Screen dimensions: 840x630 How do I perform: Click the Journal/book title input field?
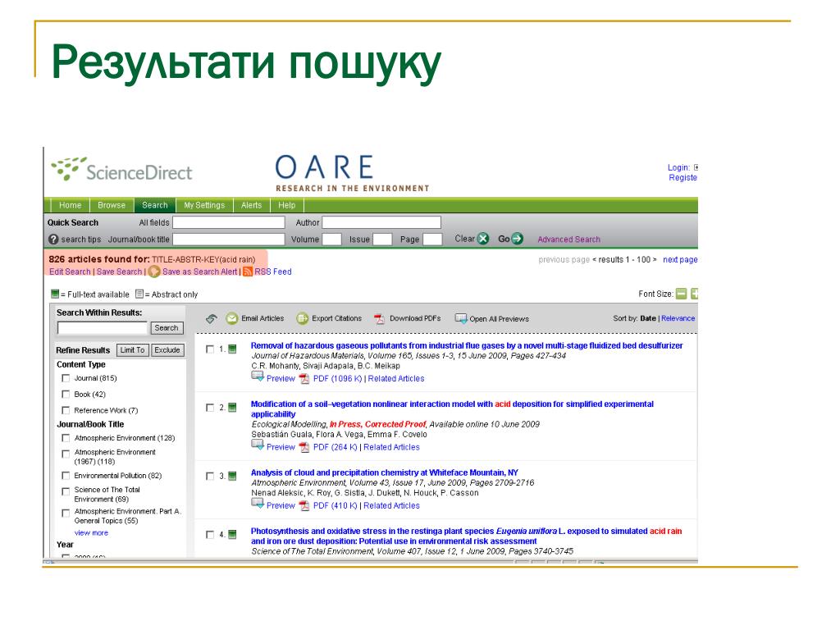[229, 239]
